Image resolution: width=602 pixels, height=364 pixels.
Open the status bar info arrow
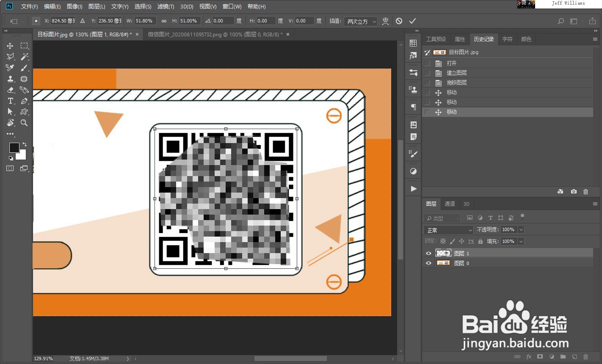(127, 358)
